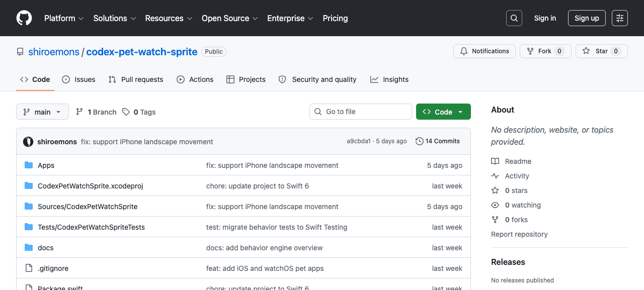Open the Pricing link

tap(335, 18)
